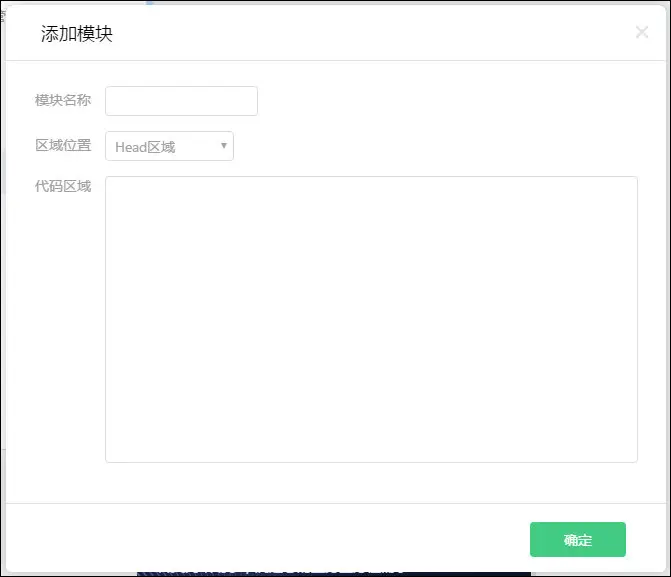Click the 区域位置 label
The image size is (671, 577).
(x=63, y=146)
